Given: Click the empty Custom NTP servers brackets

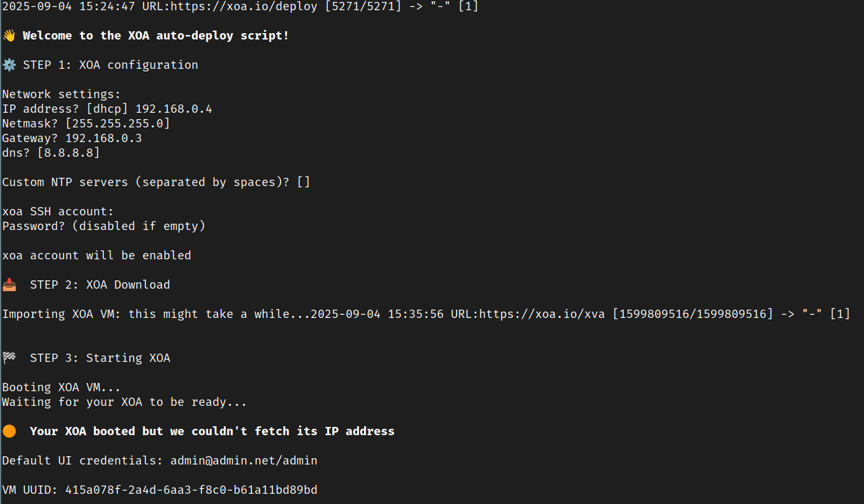Looking at the screenshot, I should (x=303, y=182).
